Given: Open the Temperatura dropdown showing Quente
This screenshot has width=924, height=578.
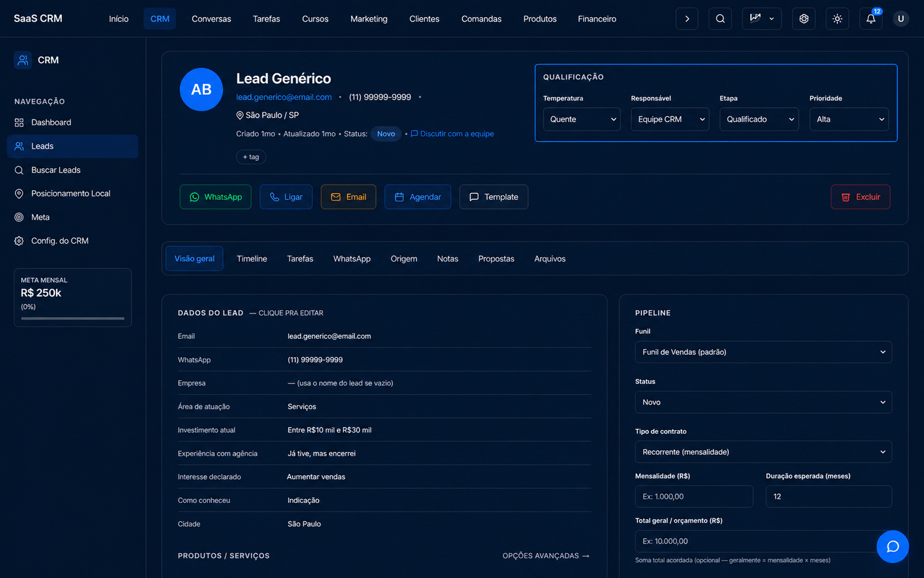Looking at the screenshot, I should (x=582, y=119).
